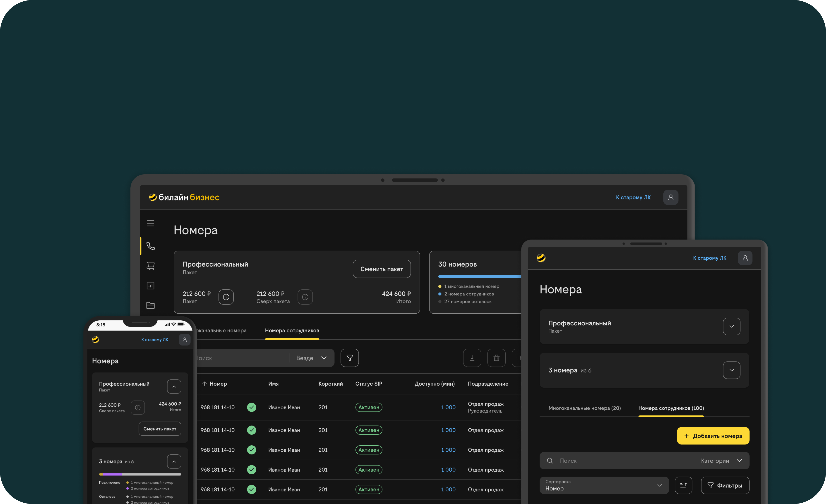Image resolution: width=826 pixels, height=504 pixels.
Task: Collapse Профессиональный card on phone
Action: click(174, 386)
